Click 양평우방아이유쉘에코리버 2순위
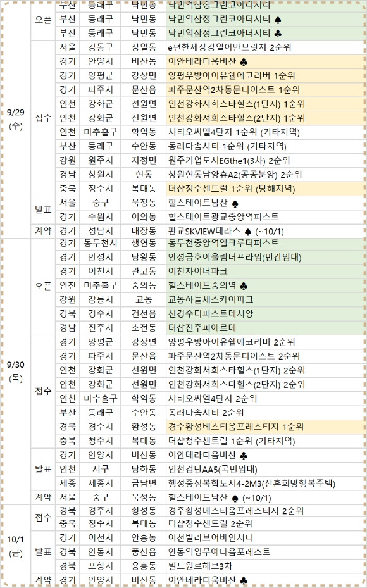Viewport: 367px width, 588px height. coord(232,342)
